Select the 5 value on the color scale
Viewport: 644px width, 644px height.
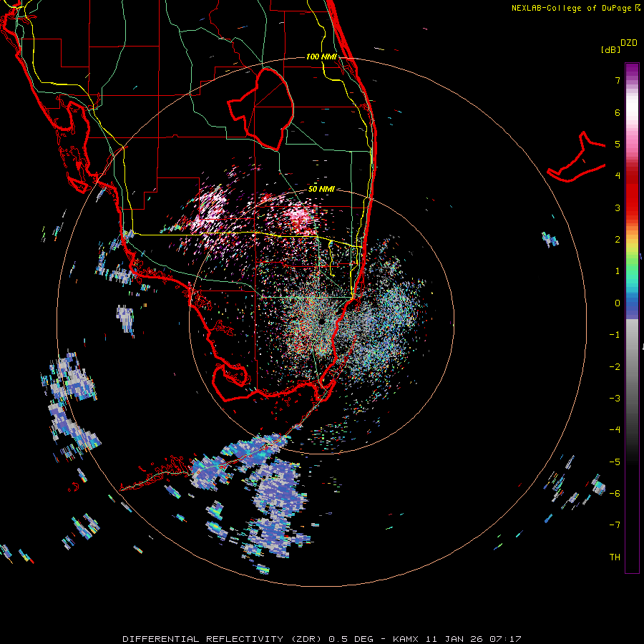[x=618, y=144]
